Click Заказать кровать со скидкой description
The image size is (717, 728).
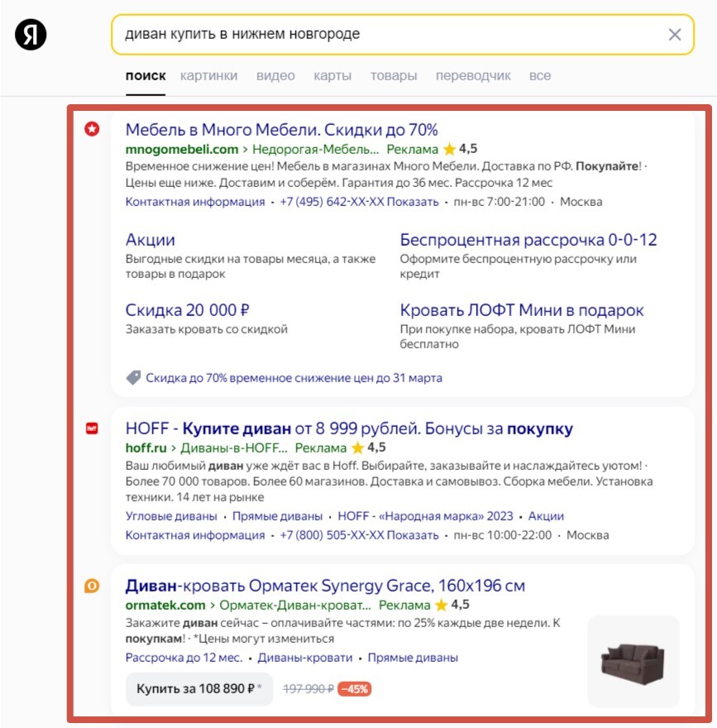tap(207, 329)
